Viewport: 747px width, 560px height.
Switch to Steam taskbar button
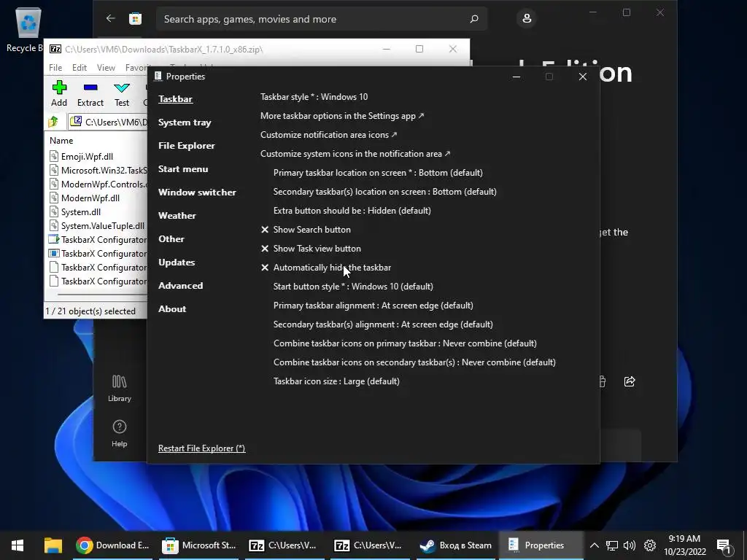point(456,545)
